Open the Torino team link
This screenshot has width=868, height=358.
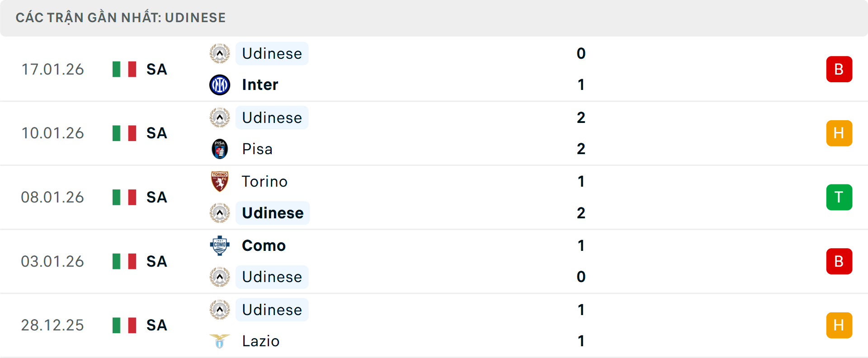click(264, 181)
